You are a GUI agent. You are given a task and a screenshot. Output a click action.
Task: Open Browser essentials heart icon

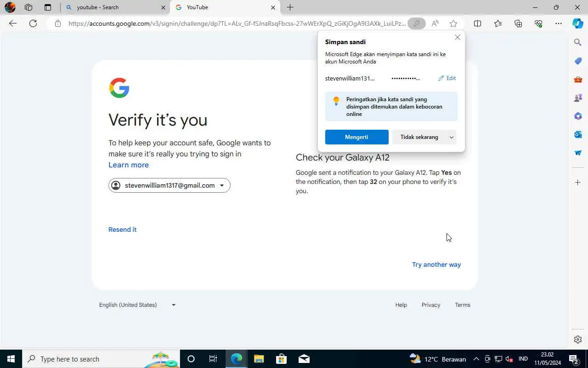538,23
